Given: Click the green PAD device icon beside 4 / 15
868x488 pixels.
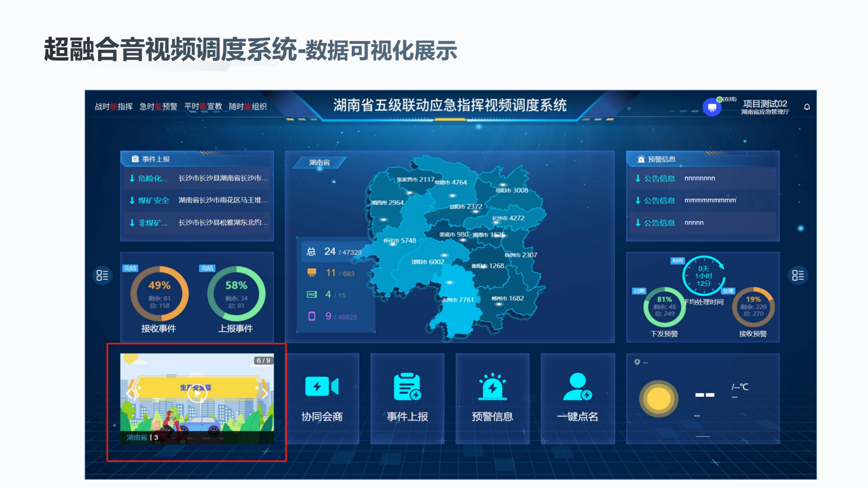Looking at the screenshot, I should [312, 295].
